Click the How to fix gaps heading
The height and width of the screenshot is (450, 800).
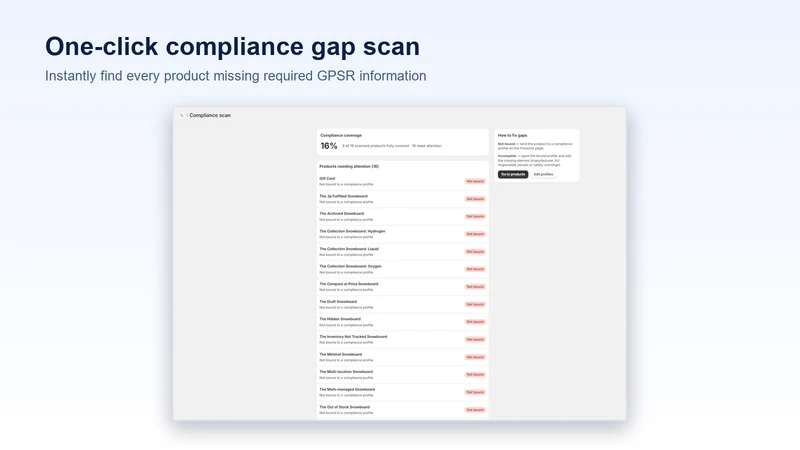tap(512, 135)
